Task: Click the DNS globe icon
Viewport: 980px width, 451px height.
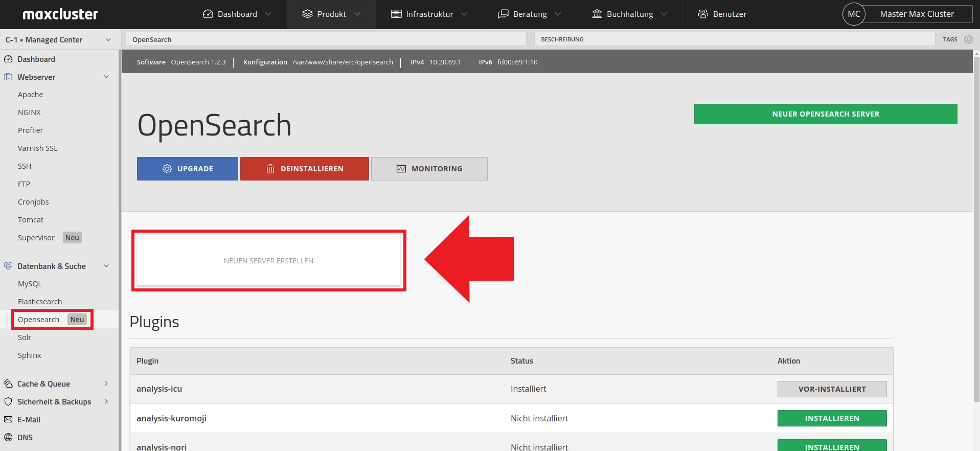Action: pyautogui.click(x=8, y=438)
